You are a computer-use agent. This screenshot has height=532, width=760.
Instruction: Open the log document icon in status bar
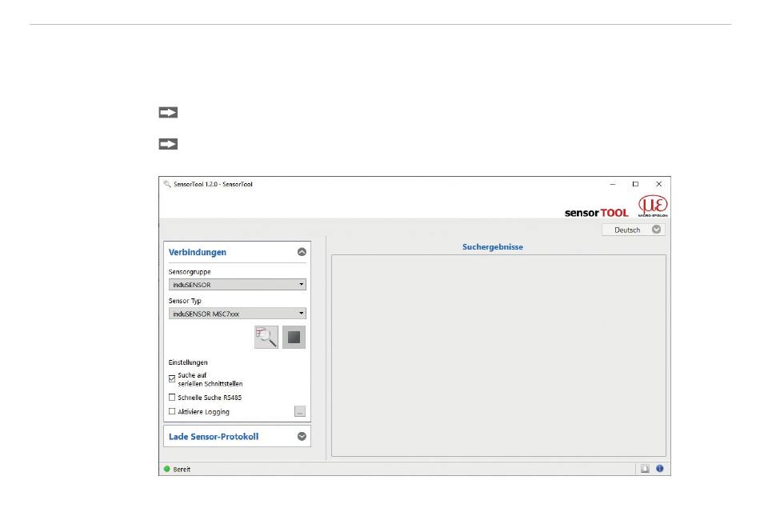click(645, 469)
